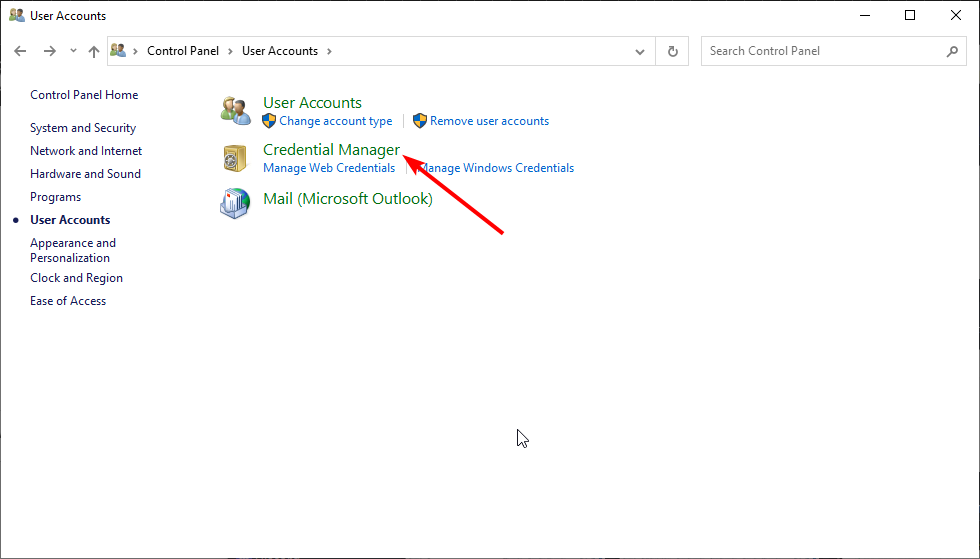
Task: Open Manage Windows Credentials link
Action: (496, 168)
